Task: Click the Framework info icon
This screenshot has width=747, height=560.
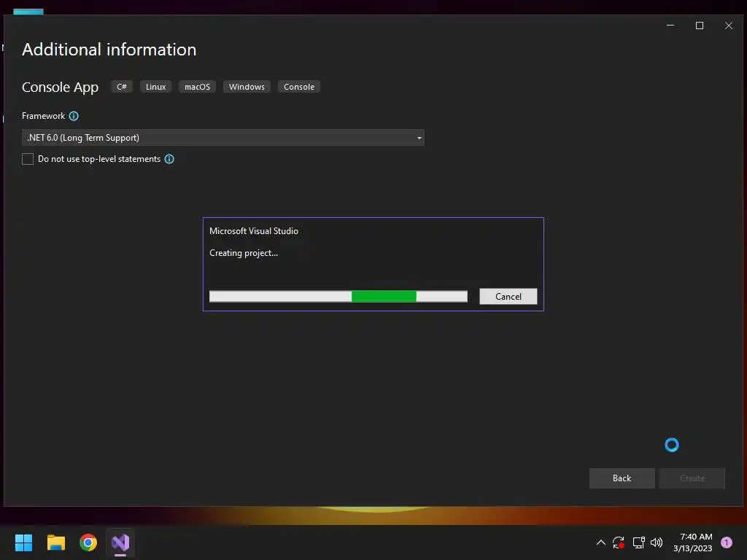Action: (x=74, y=116)
